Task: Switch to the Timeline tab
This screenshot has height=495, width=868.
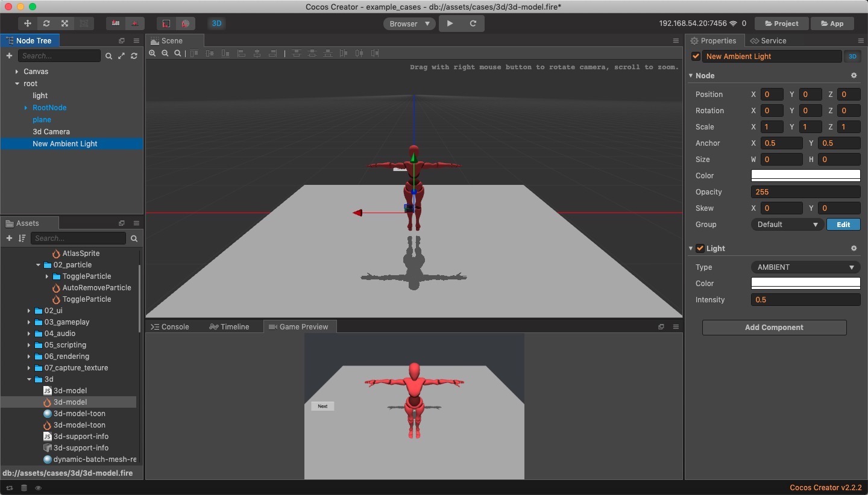Action: [x=229, y=326]
